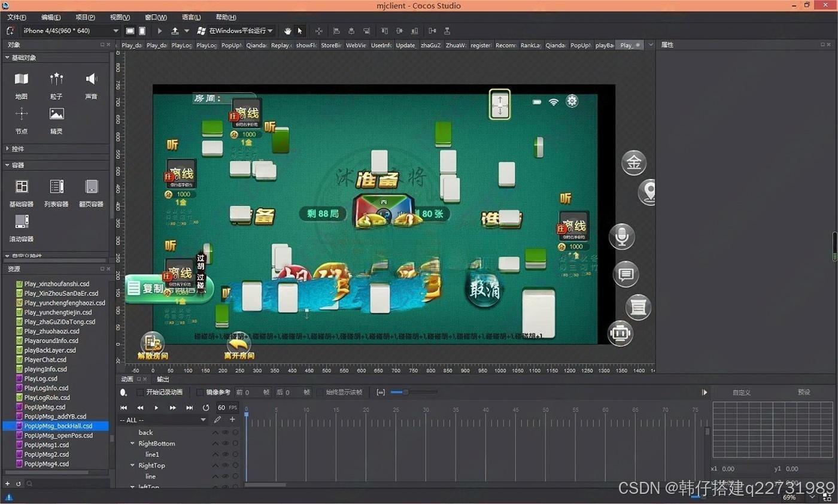Image resolution: width=838 pixels, height=504 pixels.
Task: Collapse the RightTop timeline node
Action: point(132,465)
